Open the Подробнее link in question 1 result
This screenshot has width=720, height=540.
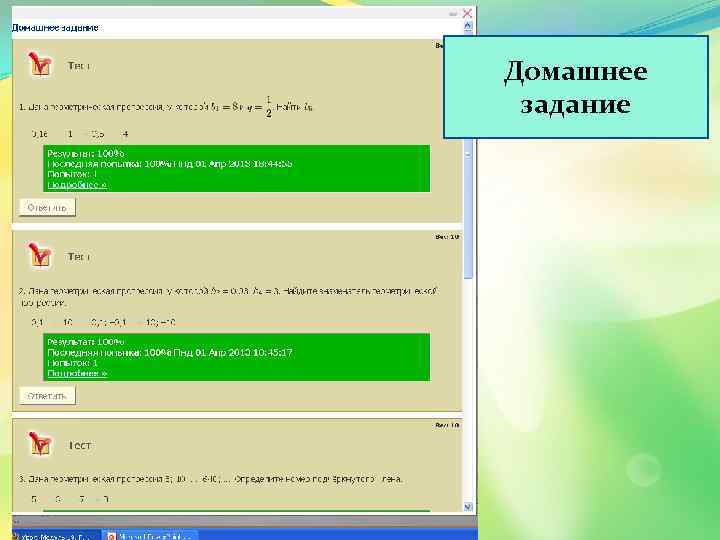pos(77,185)
